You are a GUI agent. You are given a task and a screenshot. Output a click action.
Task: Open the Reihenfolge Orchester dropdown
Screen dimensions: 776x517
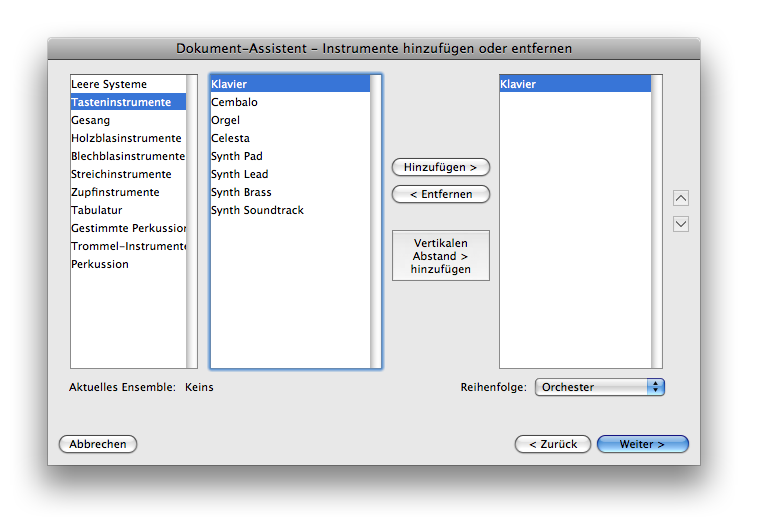click(599, 387)
